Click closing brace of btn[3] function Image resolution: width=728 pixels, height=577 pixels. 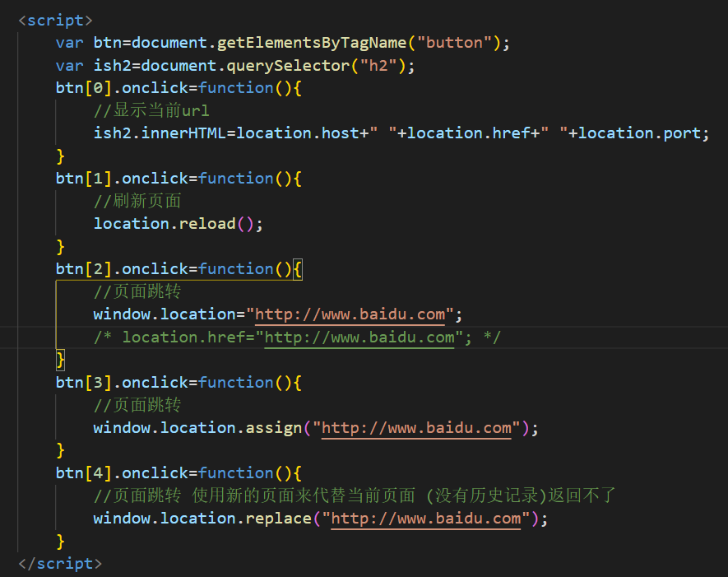pos(60,450)
